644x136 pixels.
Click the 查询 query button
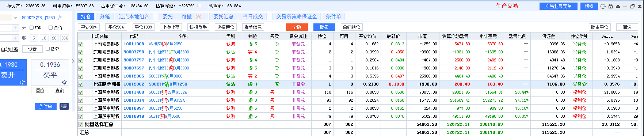click(x=60, y=91)
